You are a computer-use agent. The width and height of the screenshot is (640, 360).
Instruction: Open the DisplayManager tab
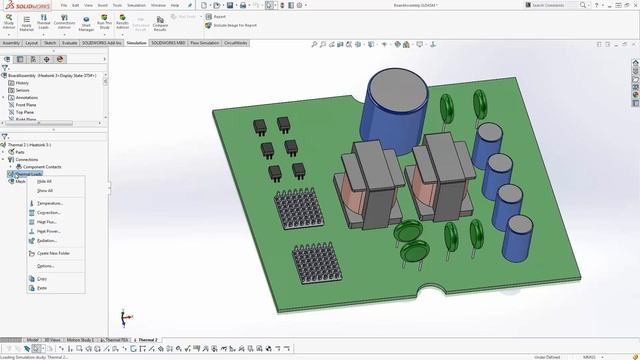60,60
